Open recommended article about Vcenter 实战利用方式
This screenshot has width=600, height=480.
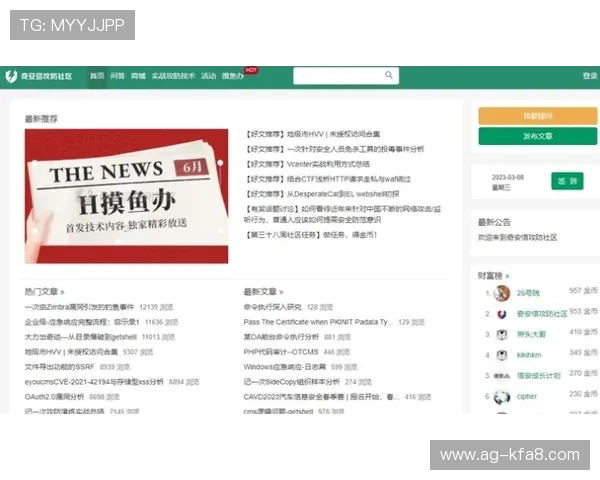click(x=307, y=164)
